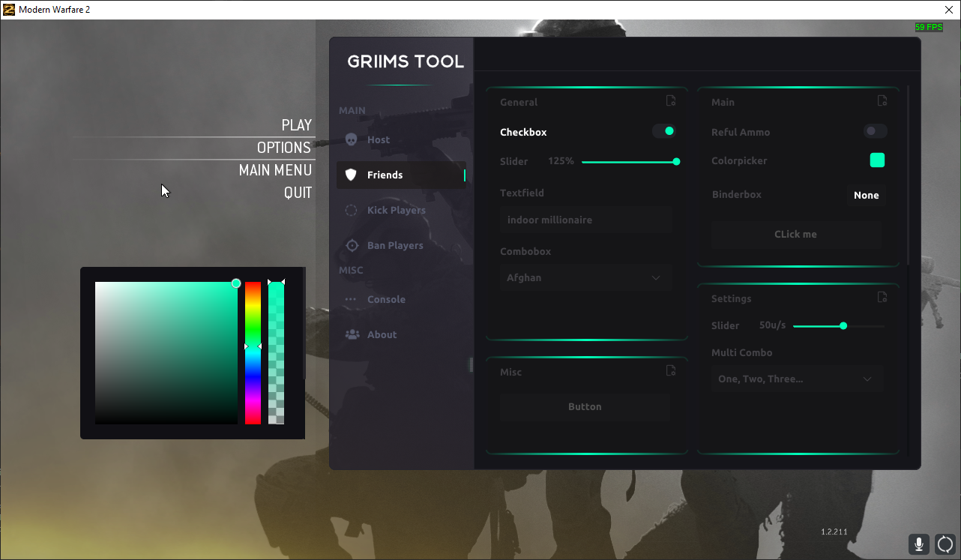Click the microphone icon at bottom right
The height and width of the screenshot is (560, 961).
(x=920, y=544)
